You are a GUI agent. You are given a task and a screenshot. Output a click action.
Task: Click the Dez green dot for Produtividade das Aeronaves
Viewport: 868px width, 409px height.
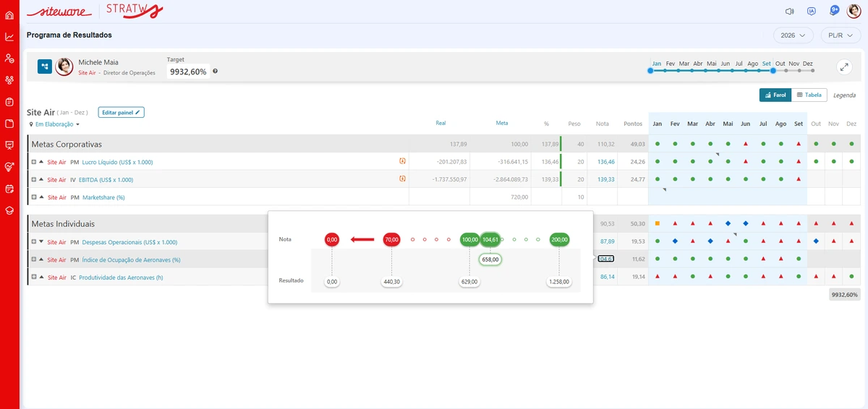tap(851, 276)
